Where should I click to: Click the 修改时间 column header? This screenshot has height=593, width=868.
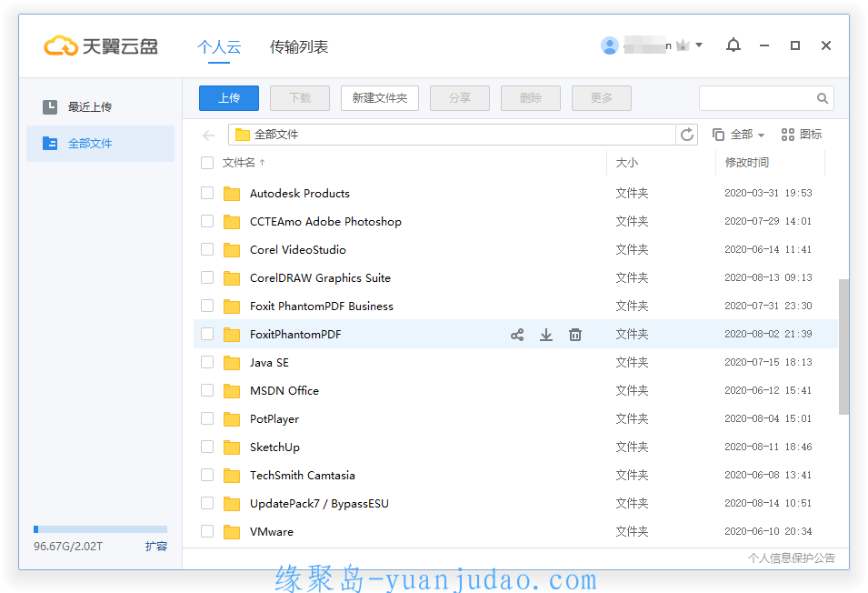[747, 163]
